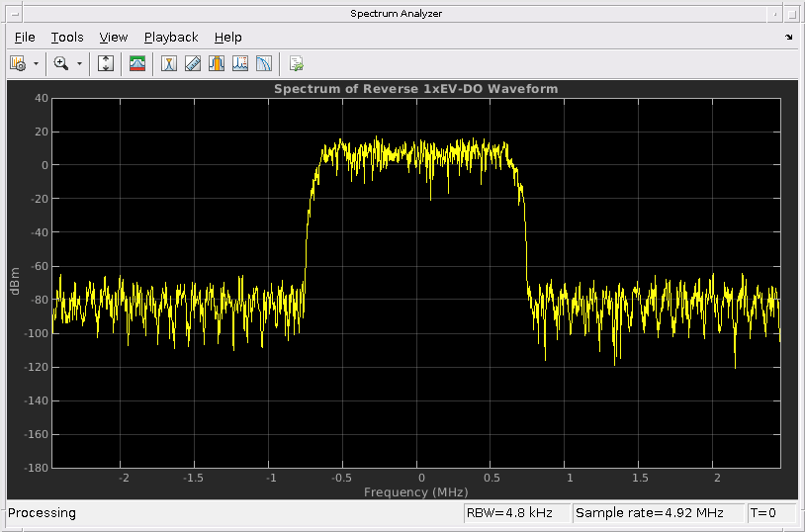The width and height of the screenshot is (805, 532).
Task: Open the Spectrum Settings panel icon
Action: click(138, 64)
